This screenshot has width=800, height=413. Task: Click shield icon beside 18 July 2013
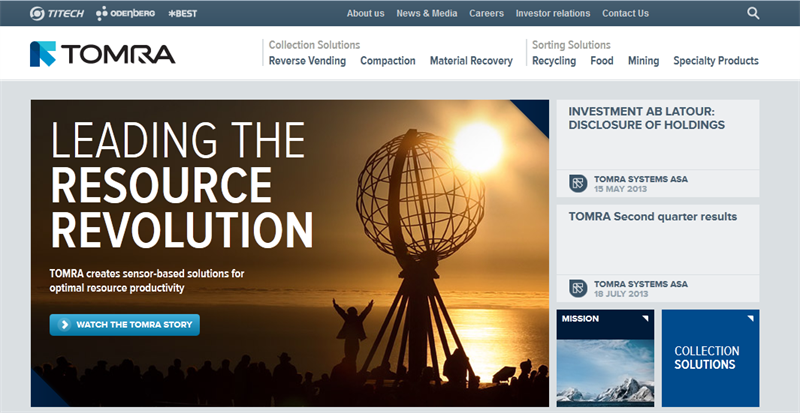click(577, 288)
